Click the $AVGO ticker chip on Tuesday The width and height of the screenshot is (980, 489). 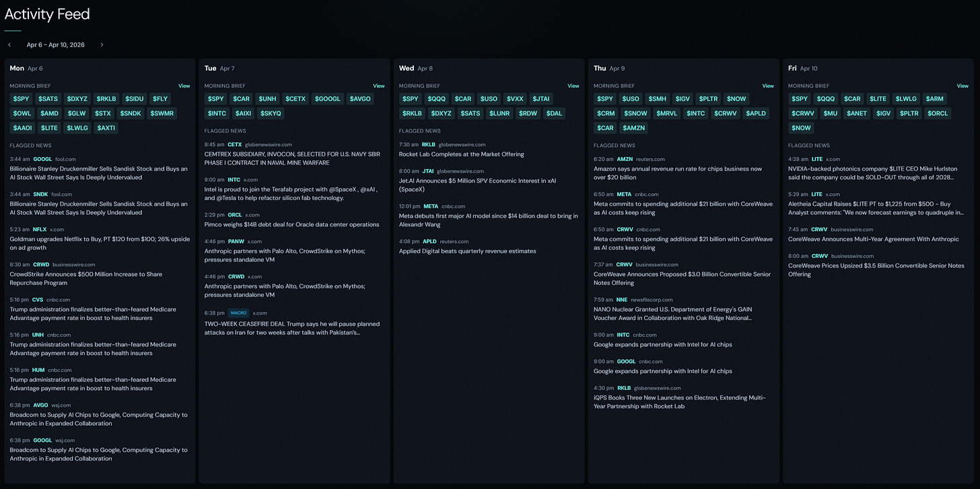(360, 99)
